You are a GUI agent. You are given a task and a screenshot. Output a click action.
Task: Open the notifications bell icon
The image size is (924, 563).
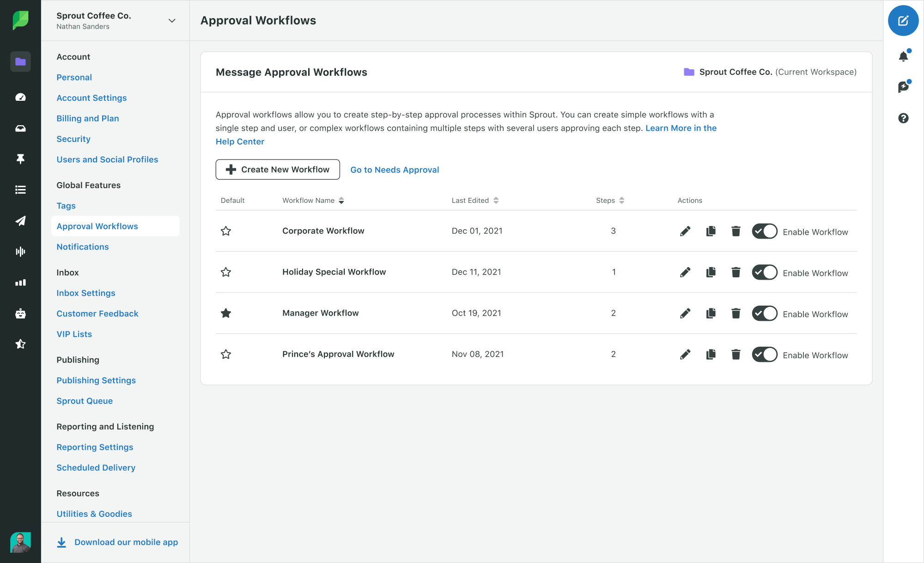[x=903, y=55]
